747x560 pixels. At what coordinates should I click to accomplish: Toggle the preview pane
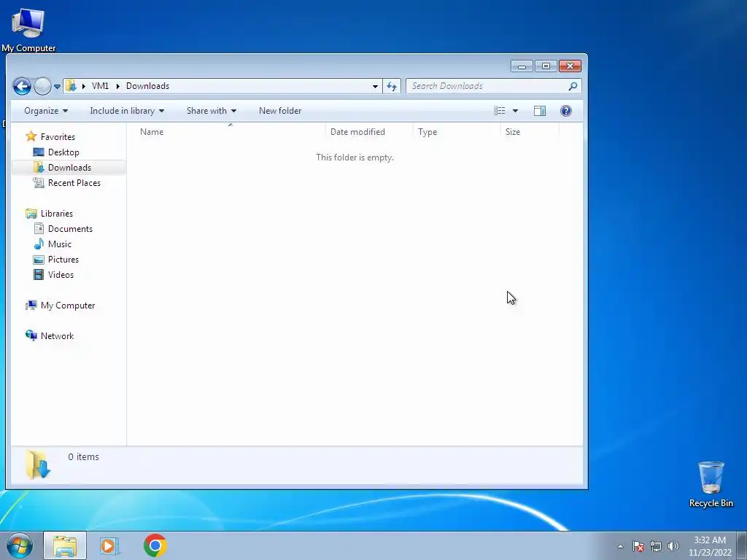coord(540,111)
